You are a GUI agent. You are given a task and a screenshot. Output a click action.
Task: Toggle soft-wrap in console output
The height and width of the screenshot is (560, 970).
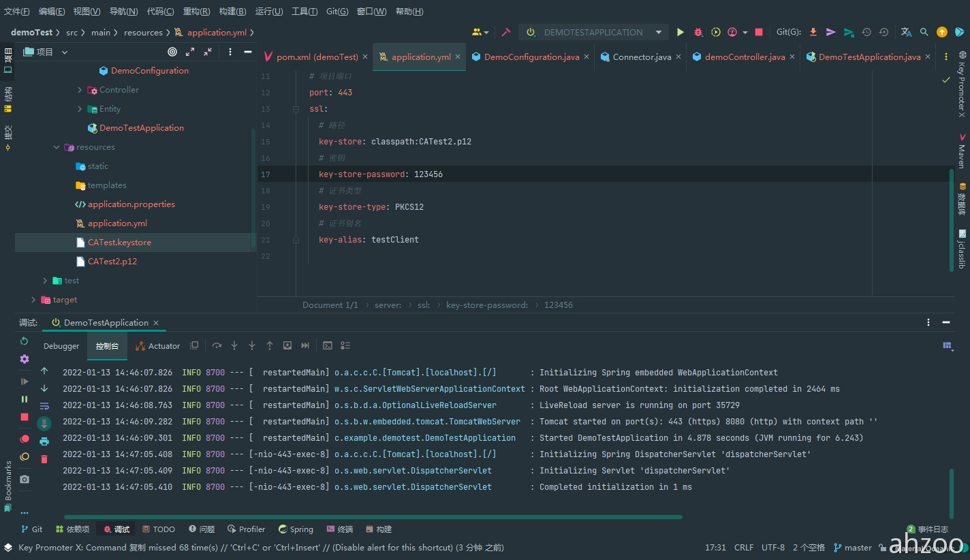(x=44, y=406)
